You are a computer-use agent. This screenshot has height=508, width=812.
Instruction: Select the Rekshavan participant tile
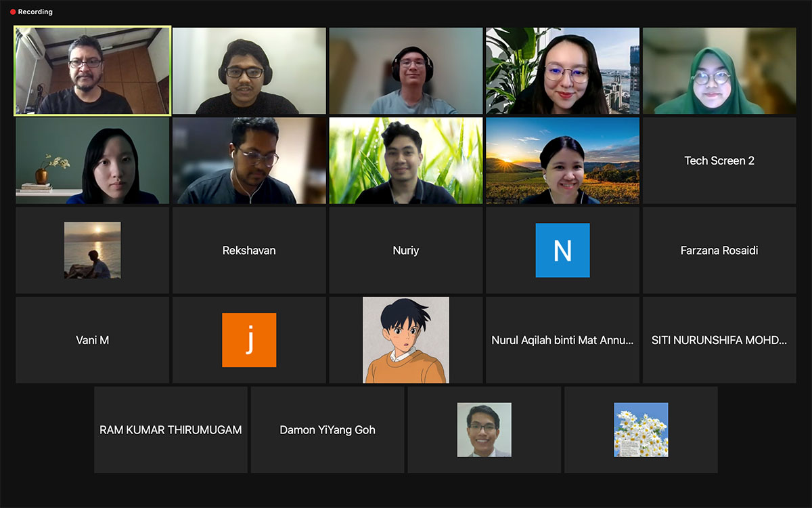coord(249,250)
